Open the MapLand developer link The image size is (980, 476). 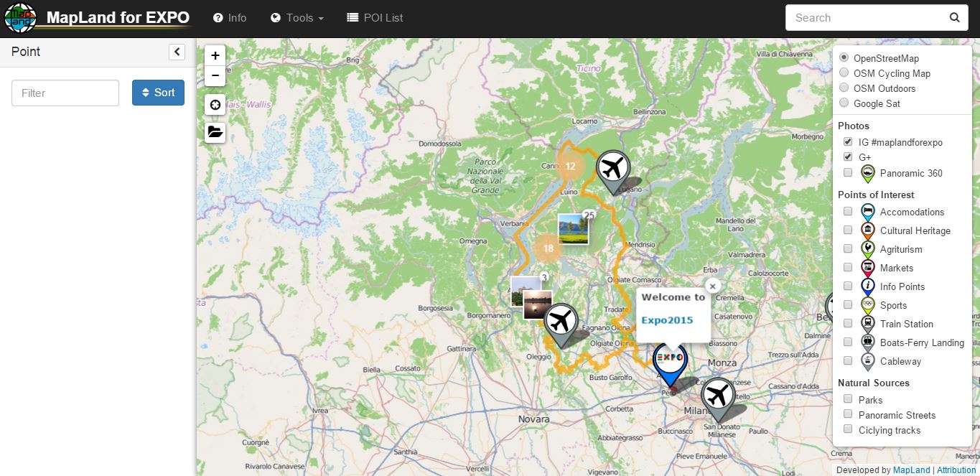pos(910,470)
